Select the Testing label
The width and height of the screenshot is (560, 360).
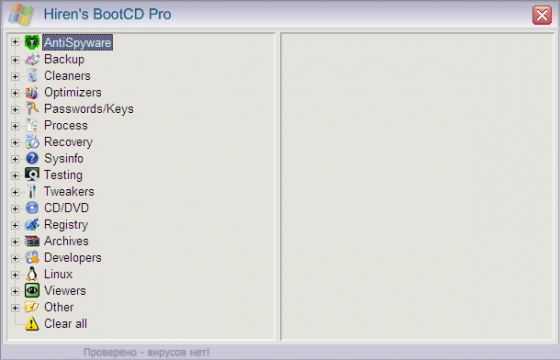pyautogui.click(x=63, y=175)
